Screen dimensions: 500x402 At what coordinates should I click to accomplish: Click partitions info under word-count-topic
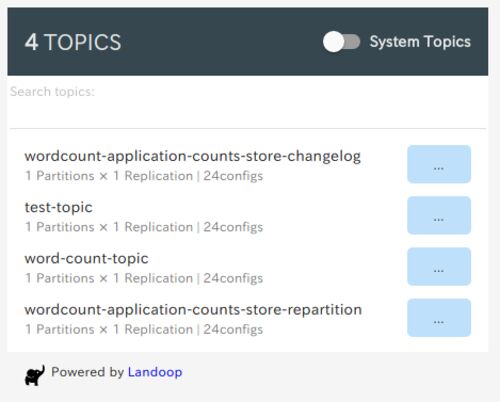[144, 278]
